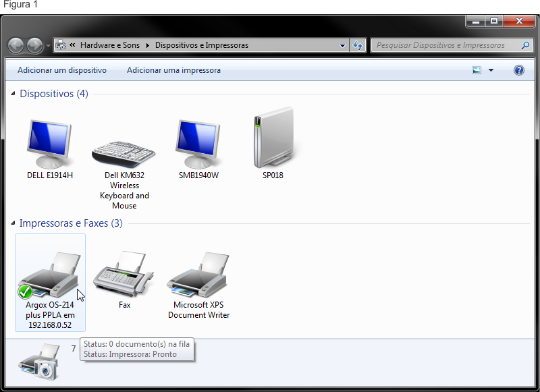Go to Hardware e Sons breadcrumb
Viewport: 540px width, 392px height.
pos(110,45)
